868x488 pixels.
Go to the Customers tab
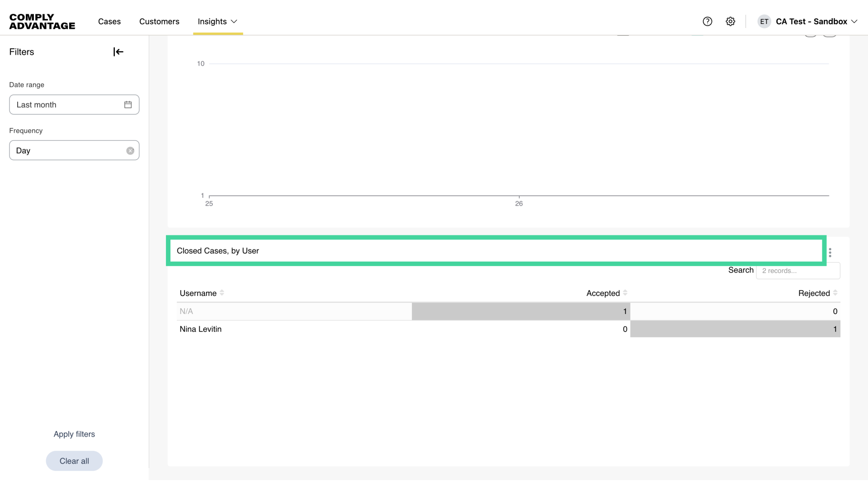coord(159,22)
